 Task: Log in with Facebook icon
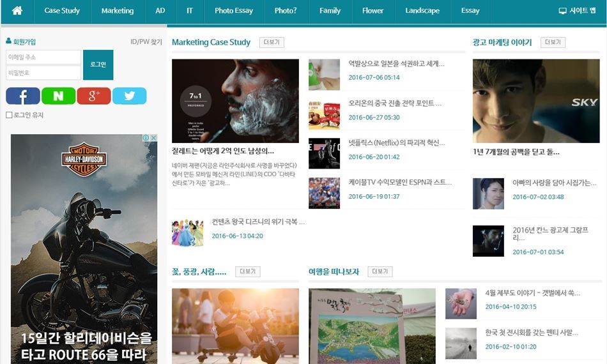click(23, 96)
